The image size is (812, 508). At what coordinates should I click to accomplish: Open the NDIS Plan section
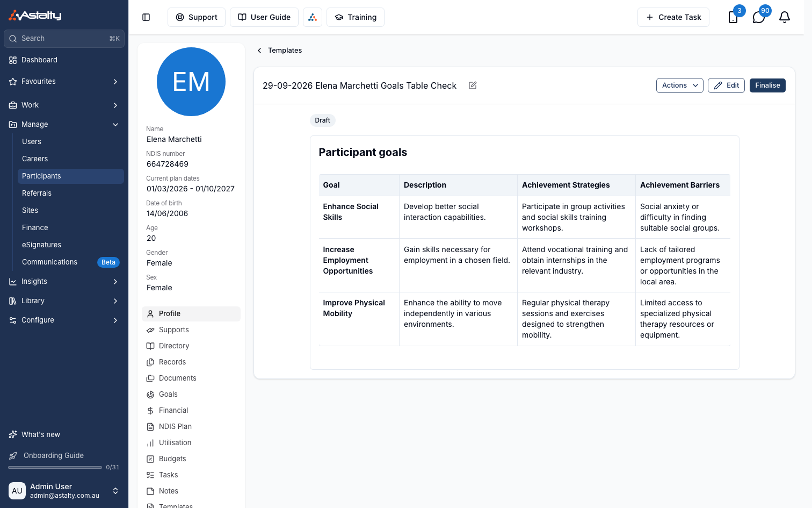tap(191, 427)
